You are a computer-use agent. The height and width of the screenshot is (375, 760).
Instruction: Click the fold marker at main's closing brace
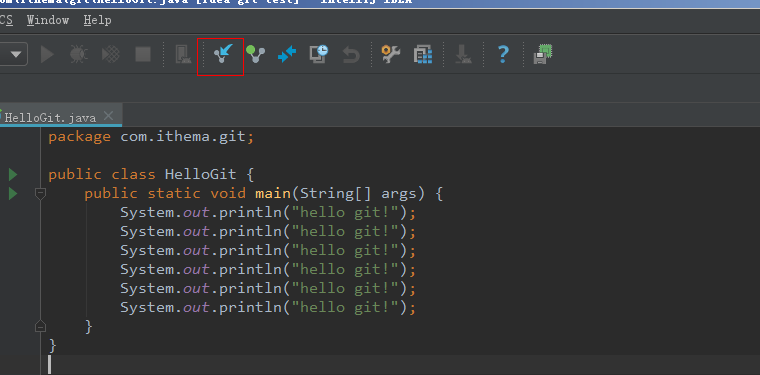pyautogui.click(x=41, y=326)
